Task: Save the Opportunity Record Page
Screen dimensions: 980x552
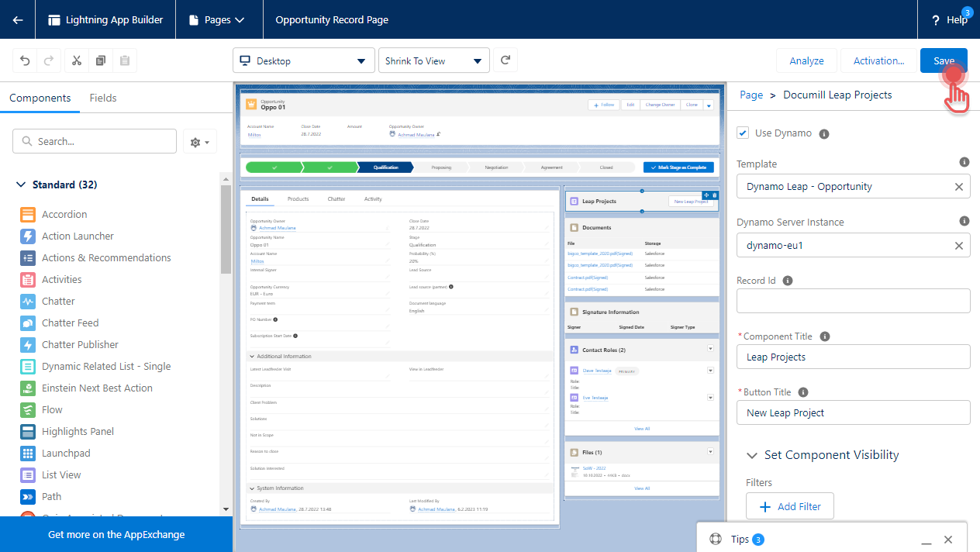Action: pyautogui.click(x=943, y=60)
